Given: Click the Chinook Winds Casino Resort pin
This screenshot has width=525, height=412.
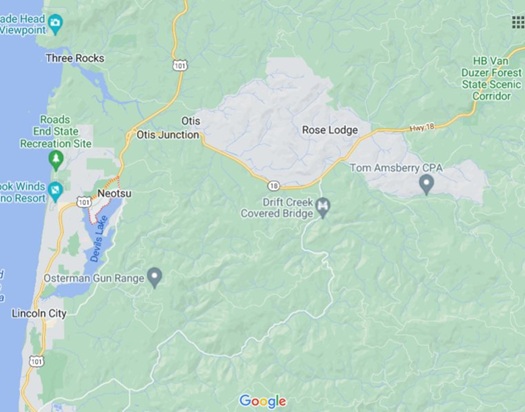Looking at the screenshot, I should [55, 192].
